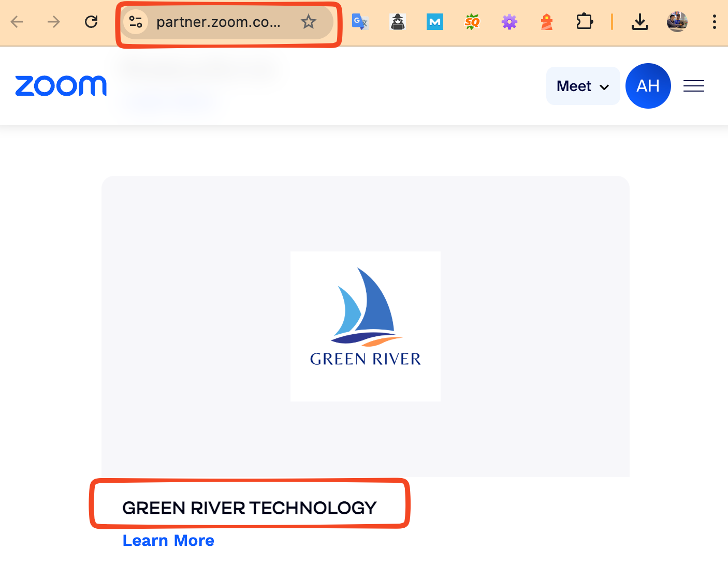728x565 pixels.
Task: Open the Google Translate extension
Action: coord(360,22)
